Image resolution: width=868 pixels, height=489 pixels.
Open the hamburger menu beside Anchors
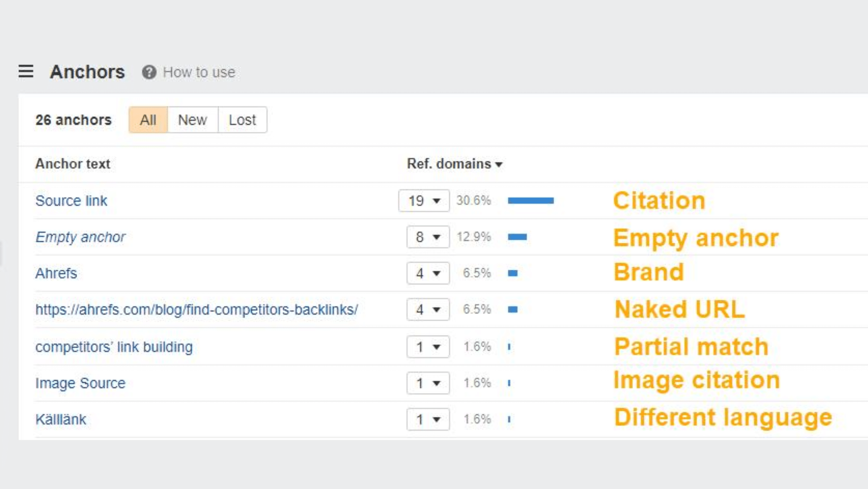[26, 71]
